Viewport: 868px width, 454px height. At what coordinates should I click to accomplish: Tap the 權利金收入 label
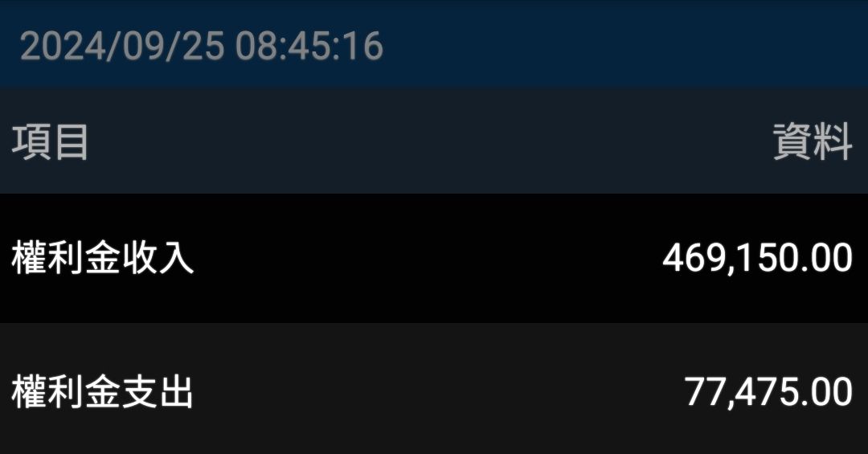pyautogui.click(x=103, y=258)
